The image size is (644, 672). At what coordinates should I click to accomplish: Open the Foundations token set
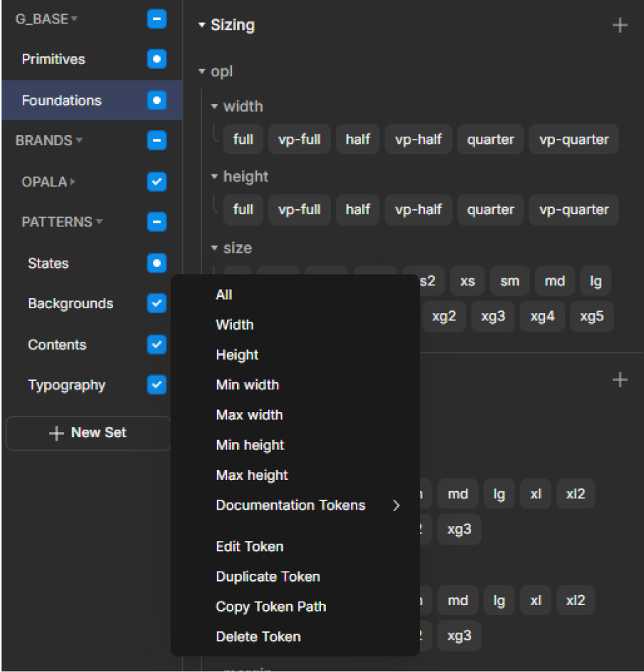pyautogui.click(x=62, y=100)
